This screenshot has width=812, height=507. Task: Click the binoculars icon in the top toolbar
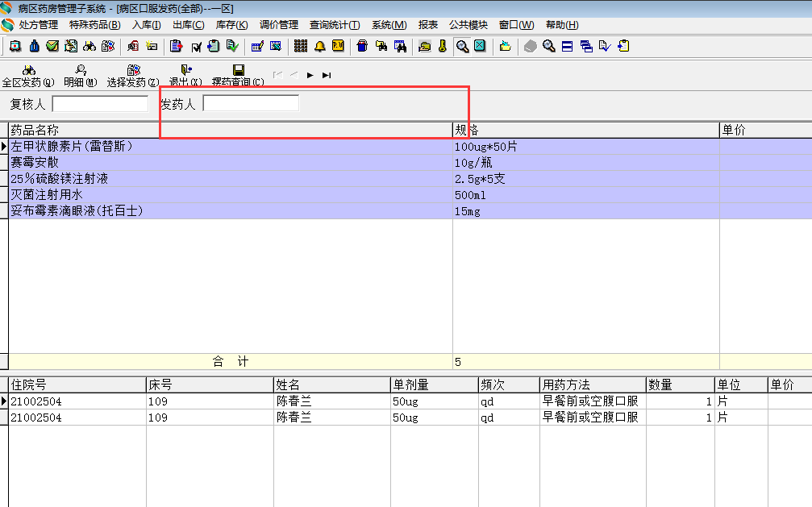coord(90,46)
